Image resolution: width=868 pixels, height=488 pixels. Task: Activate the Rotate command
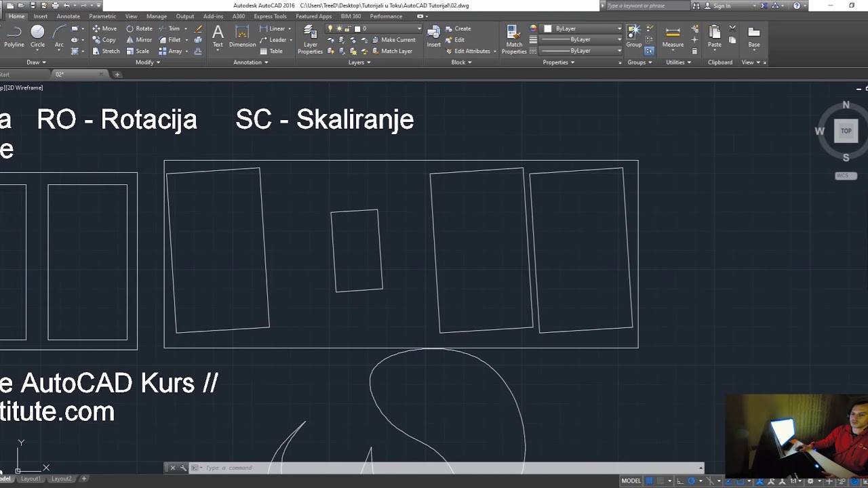(139, 28)
